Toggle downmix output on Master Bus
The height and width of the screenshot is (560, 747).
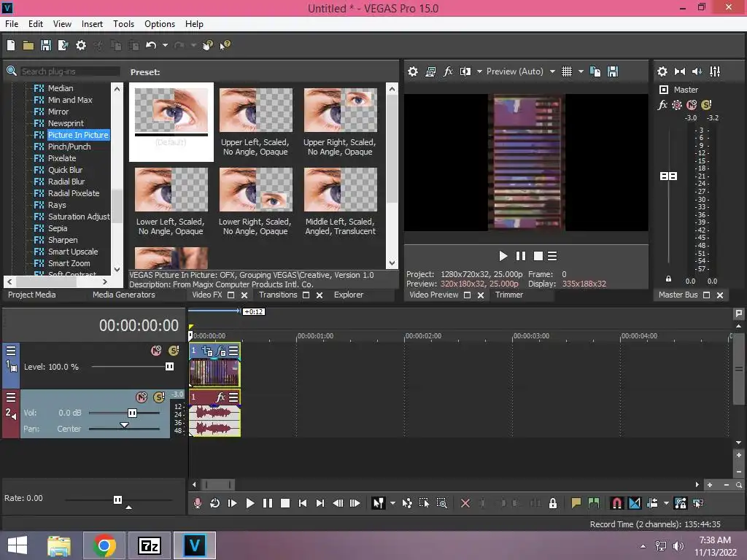[x=680, y=71]
